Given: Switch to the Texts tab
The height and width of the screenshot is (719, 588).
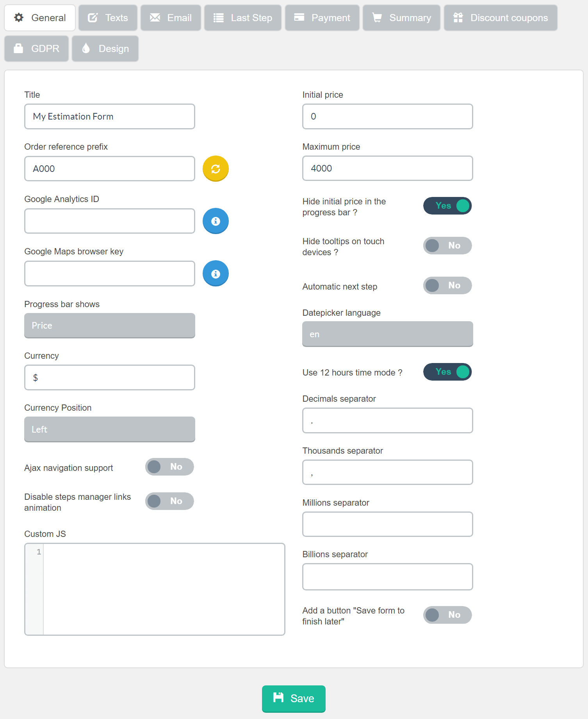Looking at the screenshot, I should [x=108, y=18].
